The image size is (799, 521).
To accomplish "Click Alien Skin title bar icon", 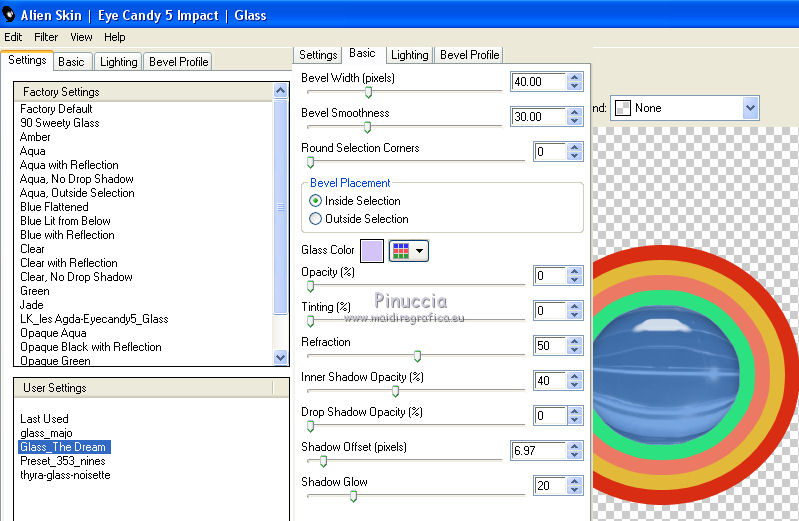I will coord(9,15).
